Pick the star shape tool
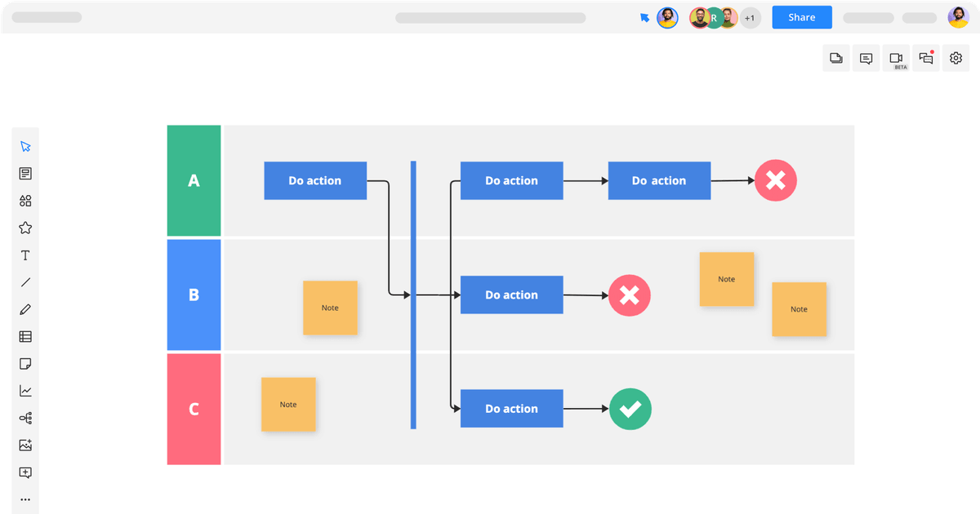Image resolution: width=980 pixels, height=514 pixels. 25,228
